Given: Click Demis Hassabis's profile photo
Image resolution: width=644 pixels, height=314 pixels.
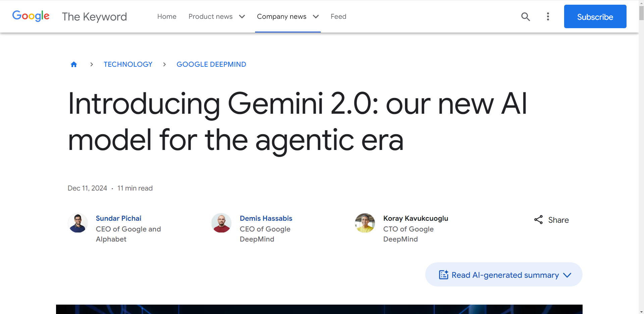Looking at the screenshot, I should click(x=221, y=223).
